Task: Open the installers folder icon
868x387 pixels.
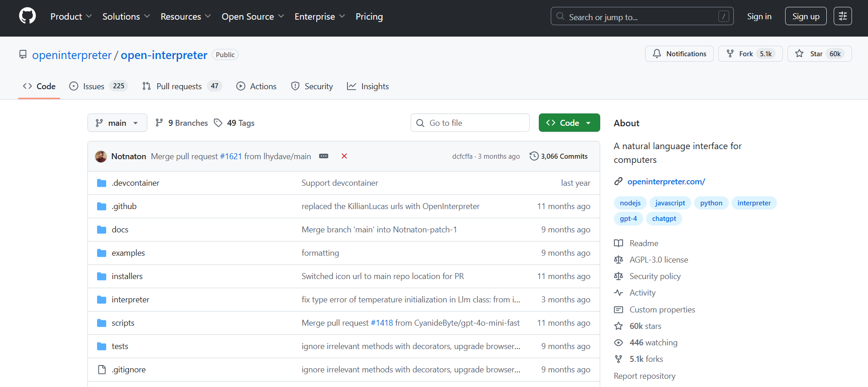Action: pyautogui.click(x=102, y=276)
